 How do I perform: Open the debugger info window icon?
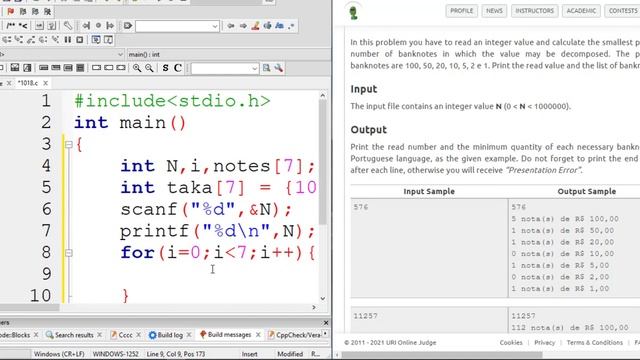(x=108, y=40)
